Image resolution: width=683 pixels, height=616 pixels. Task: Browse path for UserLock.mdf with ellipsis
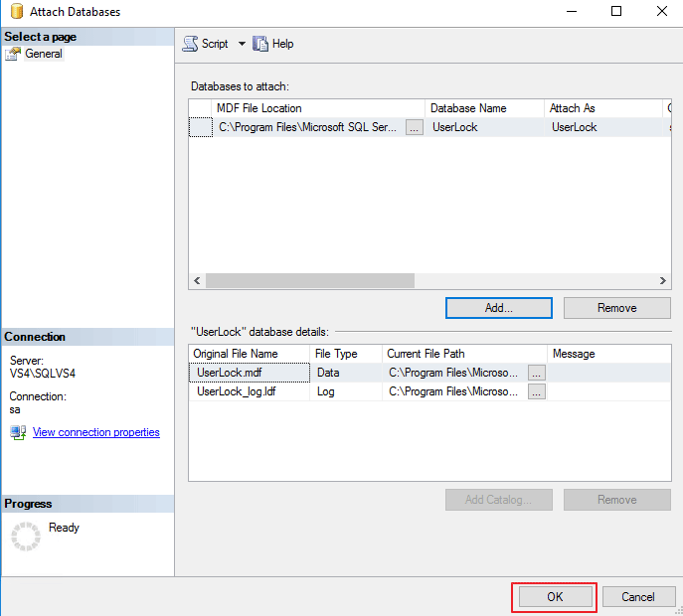537,373
